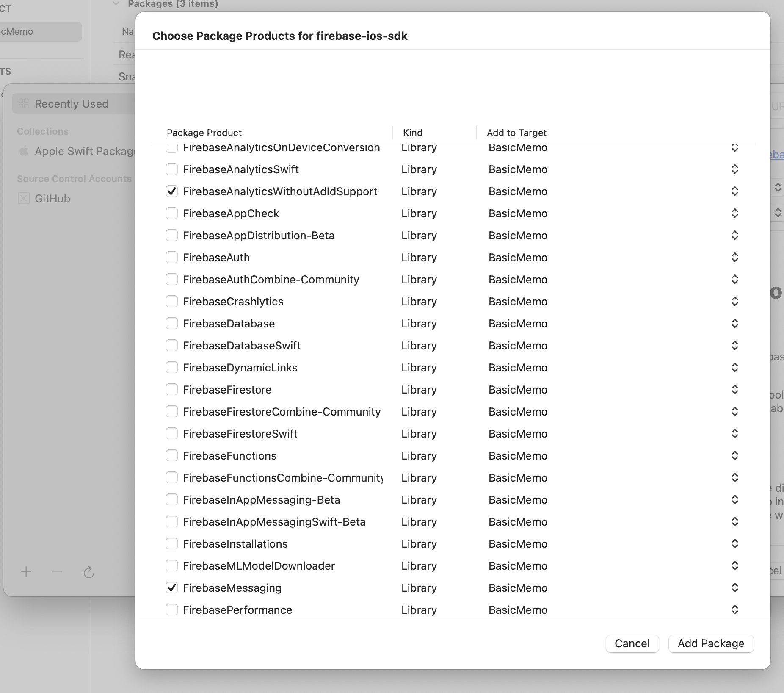This screenshot has width=784, height=693.
Task: Tick FirebaseAppDistribution-Beta checkbox
Action: [x=172, y=236]
